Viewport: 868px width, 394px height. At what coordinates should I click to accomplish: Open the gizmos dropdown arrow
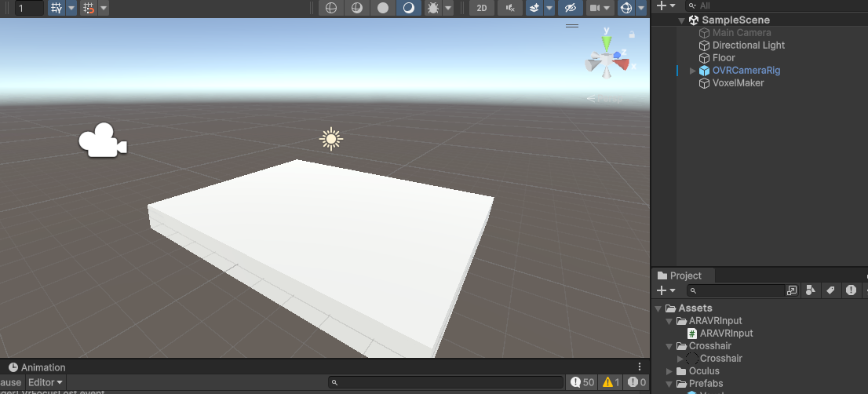(642, 8)
